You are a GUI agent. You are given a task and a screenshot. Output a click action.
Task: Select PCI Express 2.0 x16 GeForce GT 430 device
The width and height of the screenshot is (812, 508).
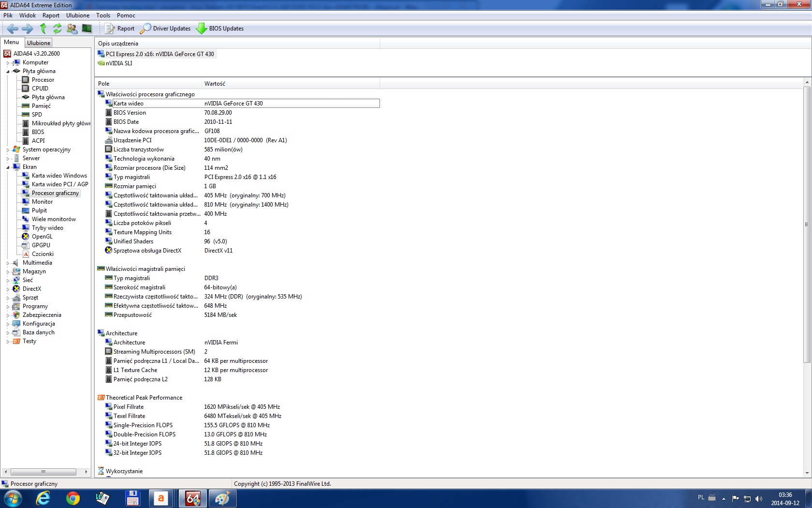point(160,54)
